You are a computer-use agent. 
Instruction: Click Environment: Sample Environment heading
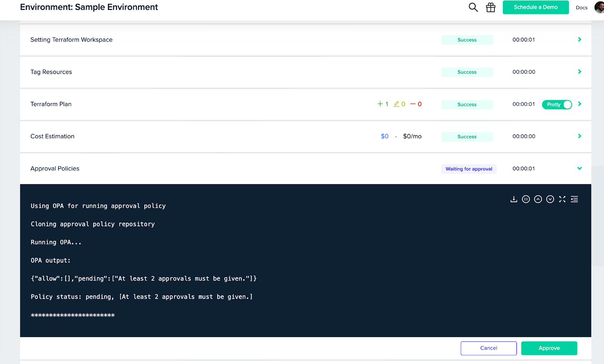89,7
